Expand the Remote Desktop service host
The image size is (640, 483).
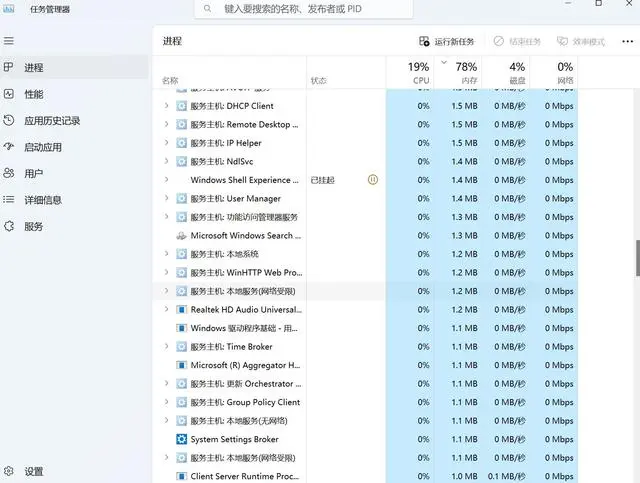point(166,124)
